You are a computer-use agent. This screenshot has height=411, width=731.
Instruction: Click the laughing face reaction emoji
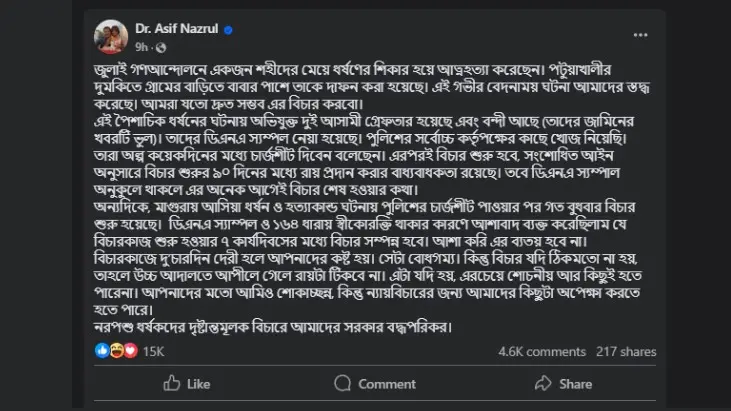pos(115,351)
